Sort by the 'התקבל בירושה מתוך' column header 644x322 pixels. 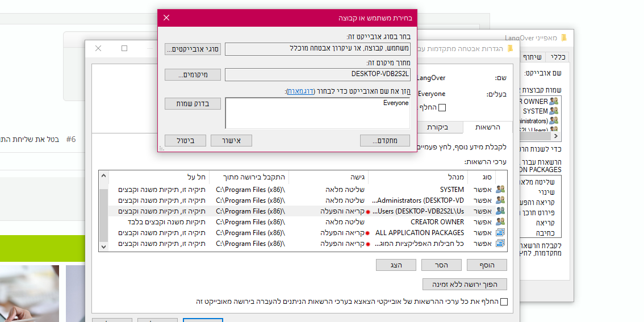click(249, 177)
